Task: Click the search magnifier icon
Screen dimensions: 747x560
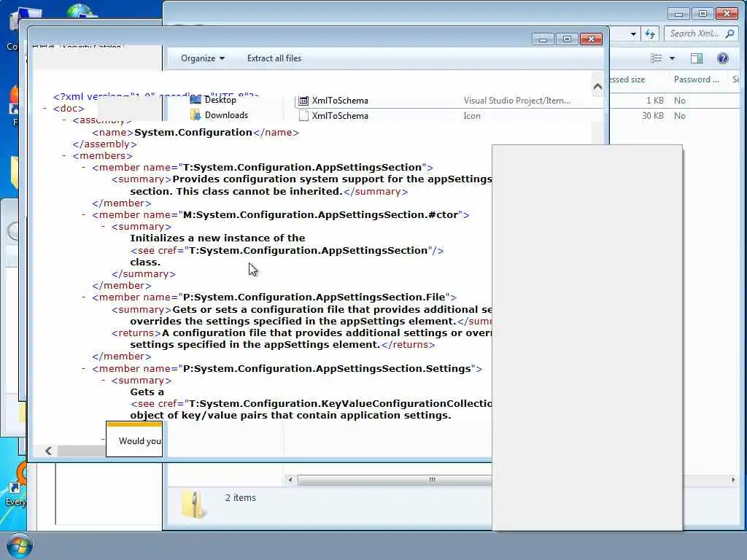Action: click(729, 34)
